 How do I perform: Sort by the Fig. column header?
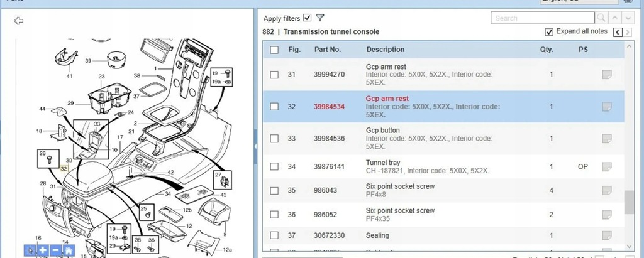click(x=294, y=50)
